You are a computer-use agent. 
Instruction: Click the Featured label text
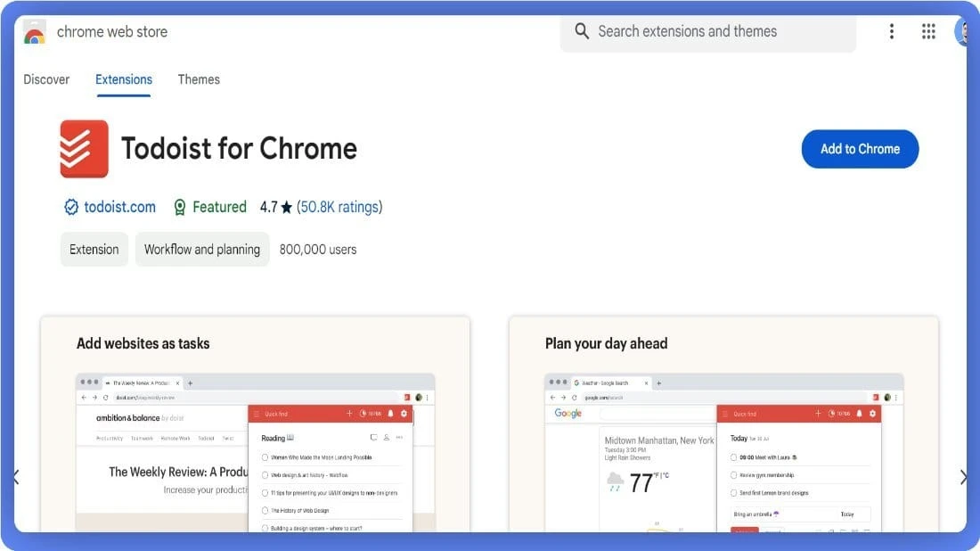click(x=219, y=207)
